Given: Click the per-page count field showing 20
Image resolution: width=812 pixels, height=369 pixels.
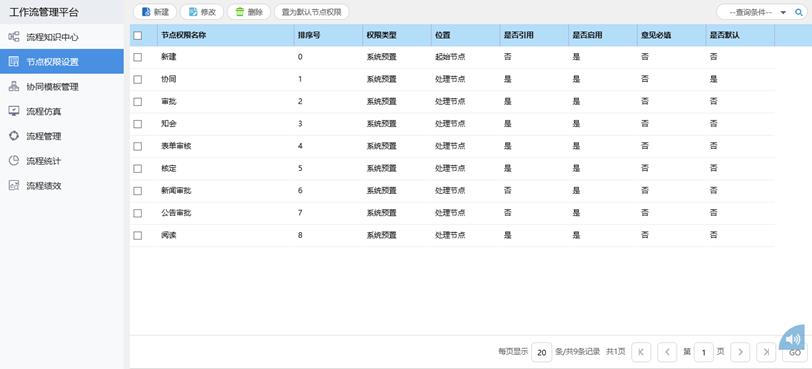Looking at the screenshot, I should tap(542, 352).
